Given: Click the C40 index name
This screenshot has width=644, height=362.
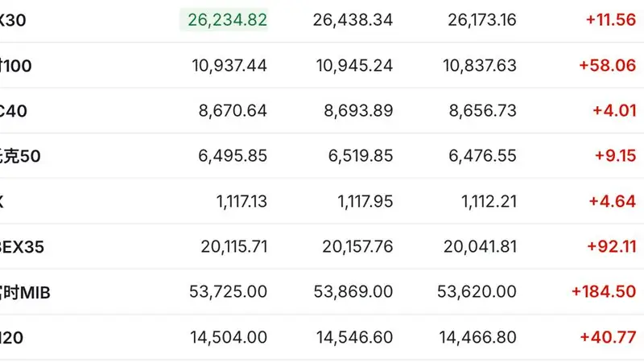Looking at the screenshot, I should click(13, 111).
